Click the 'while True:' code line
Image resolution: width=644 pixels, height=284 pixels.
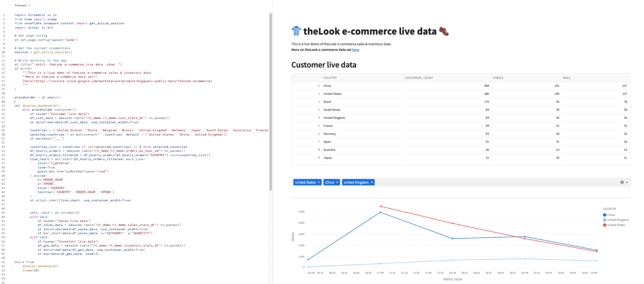coord(25,262)
